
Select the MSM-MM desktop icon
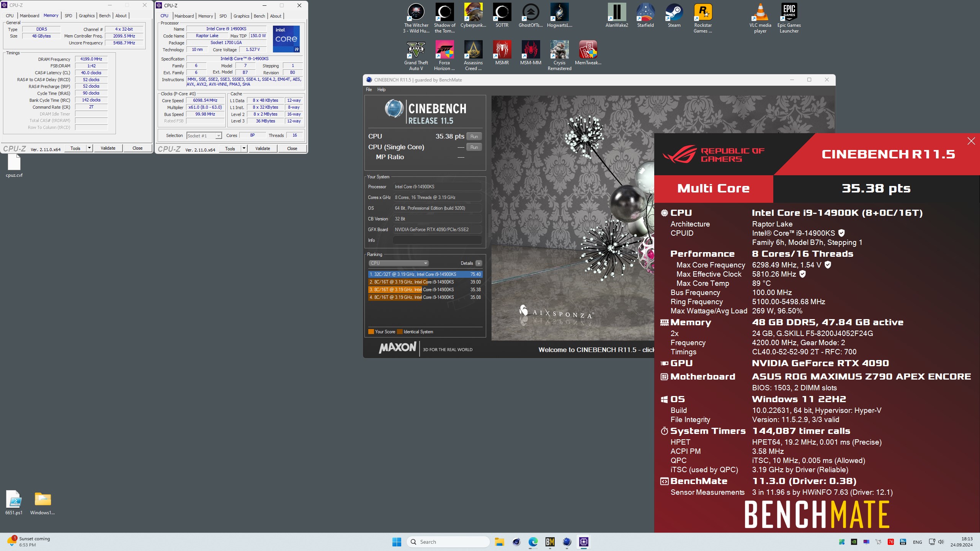point(531,53)
